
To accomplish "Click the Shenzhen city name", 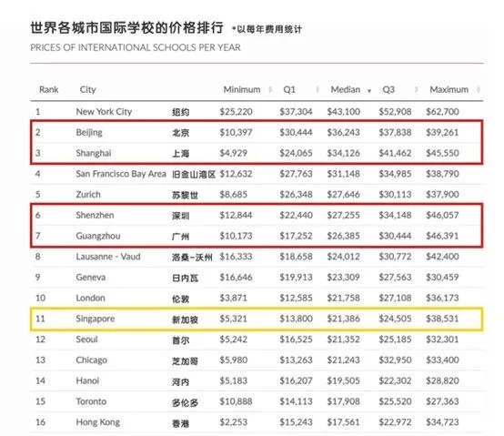I will [95, 215].
